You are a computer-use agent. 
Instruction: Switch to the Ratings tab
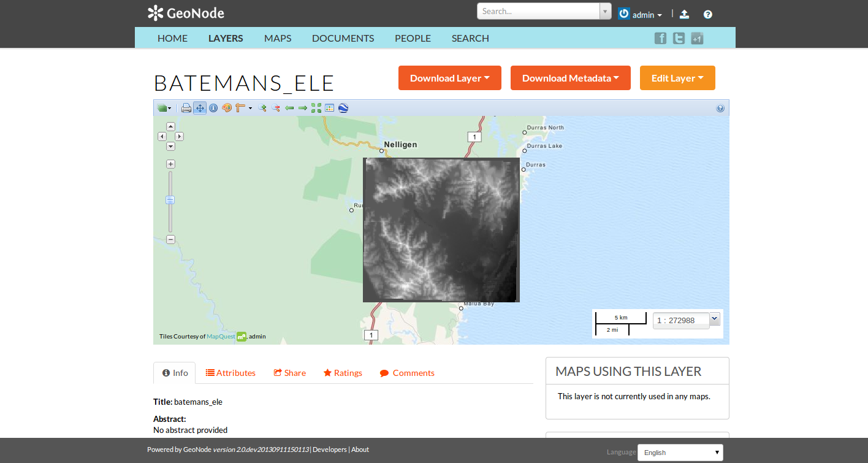[343, 373]
